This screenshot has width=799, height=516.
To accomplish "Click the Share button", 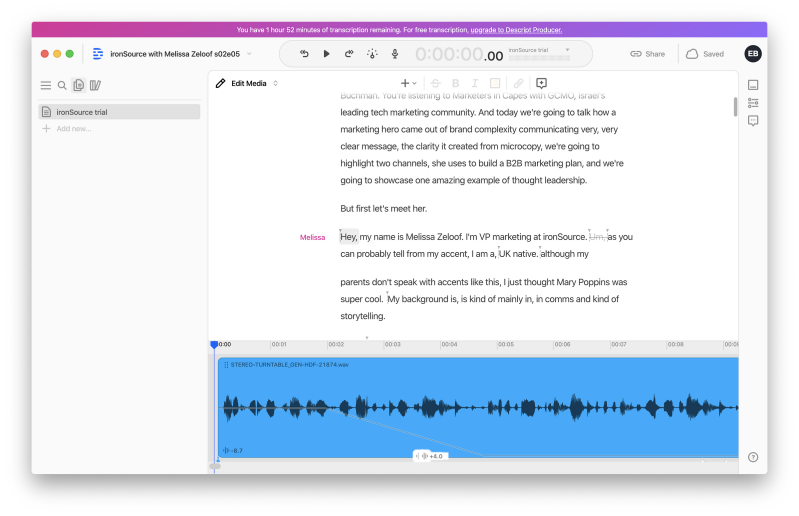I will (x=648, y=53).
